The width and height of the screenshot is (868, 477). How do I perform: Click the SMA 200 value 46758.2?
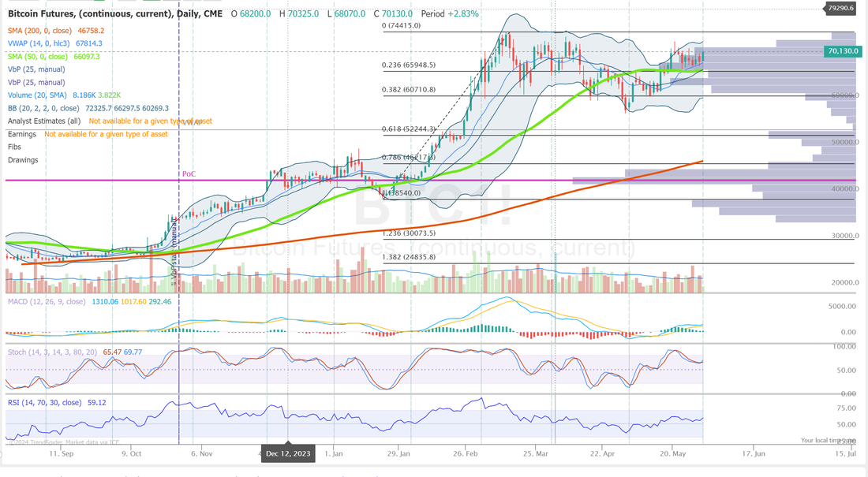coord(91,31)
